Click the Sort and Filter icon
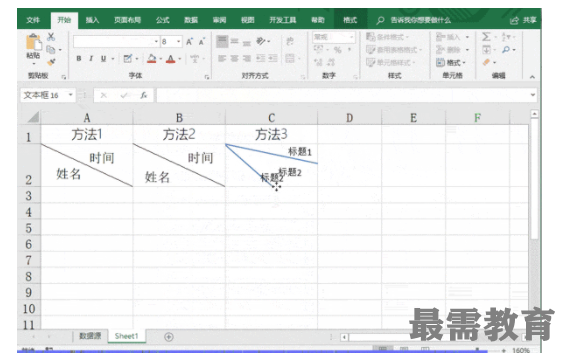 pyautogui.click(x=506, y=37)
